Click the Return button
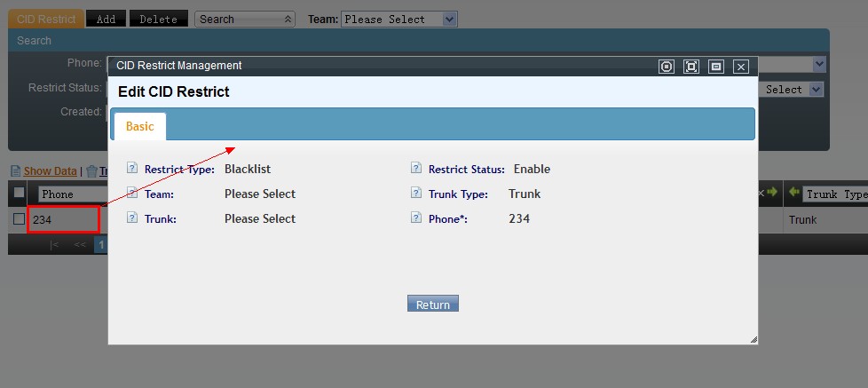The height and width of the screenshot is (388, 868). 433,304
